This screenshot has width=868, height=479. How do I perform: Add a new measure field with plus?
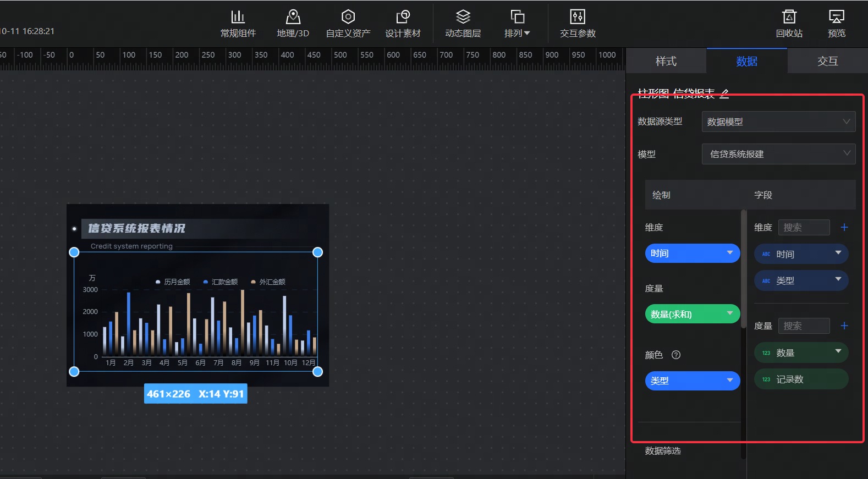[x=844, y=326]
